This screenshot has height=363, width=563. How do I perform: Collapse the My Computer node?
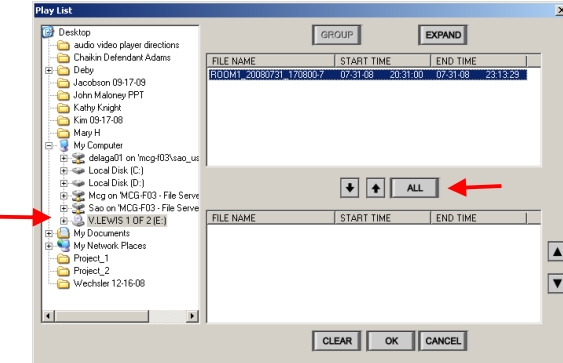pyautogui.click(x=49, y=145)
